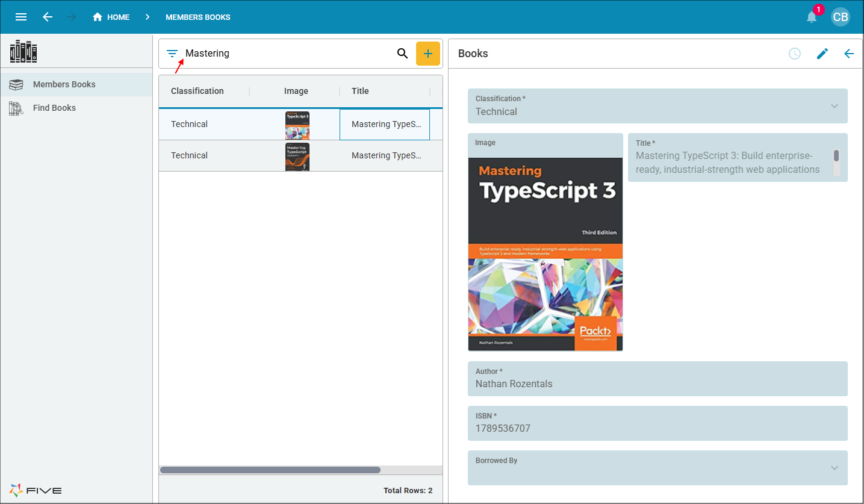Click the Home icon in breadcrumb
The height and width of the screenshot is (504, 864).
(x=98, y=17)
